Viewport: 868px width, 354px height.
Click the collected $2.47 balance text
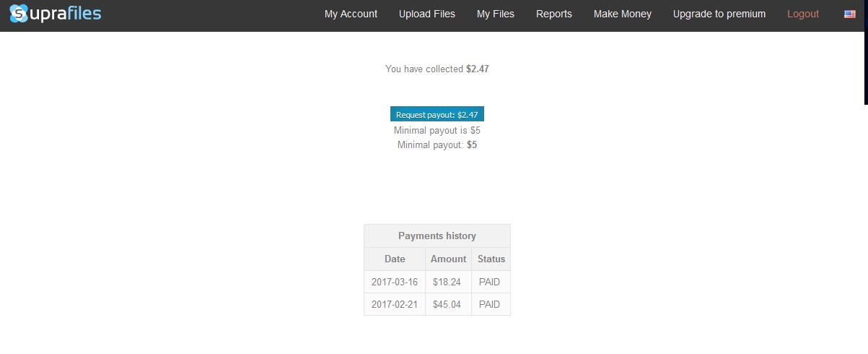pos(477,69)
